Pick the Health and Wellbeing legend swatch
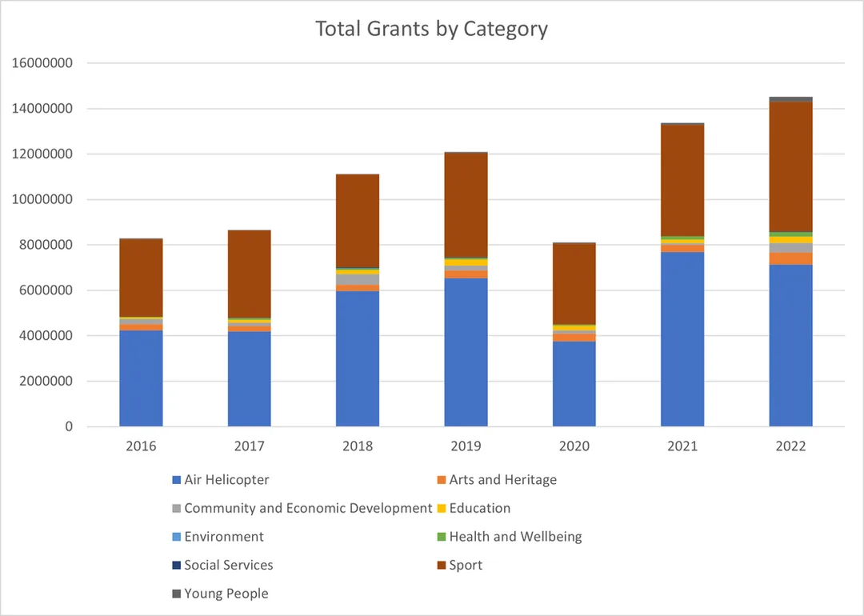This screenshot has height=616, width=864. 442,537
